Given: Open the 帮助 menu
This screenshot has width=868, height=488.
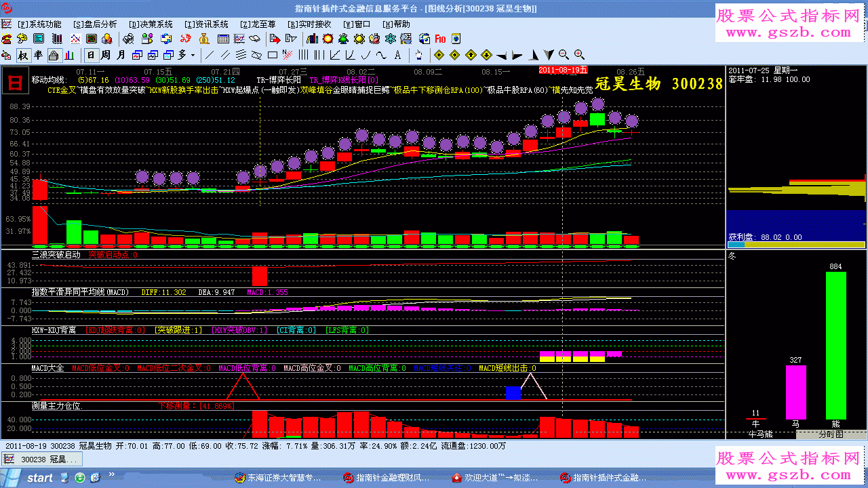Looking at the screenshot, I should (x=396, y=24).
